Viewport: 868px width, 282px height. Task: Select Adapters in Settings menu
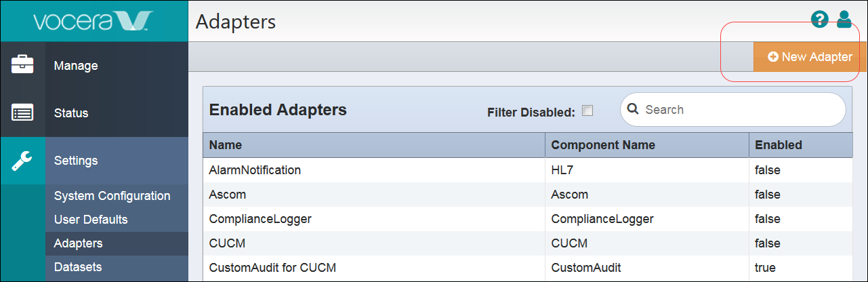pos(79,243)
